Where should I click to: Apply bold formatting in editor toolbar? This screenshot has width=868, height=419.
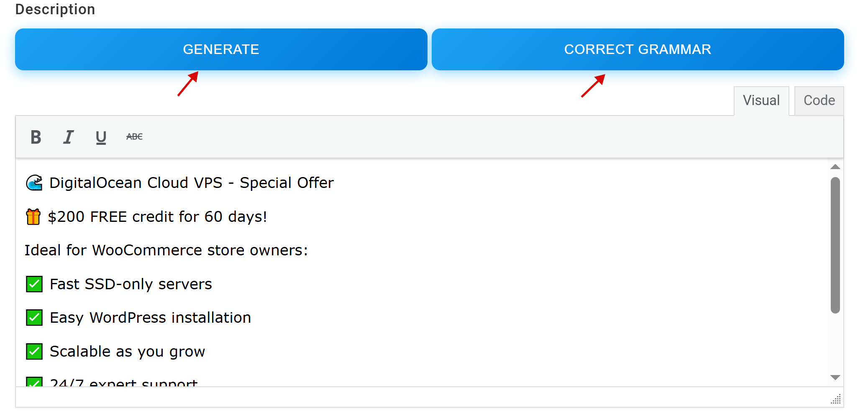(x=36, y=137)
